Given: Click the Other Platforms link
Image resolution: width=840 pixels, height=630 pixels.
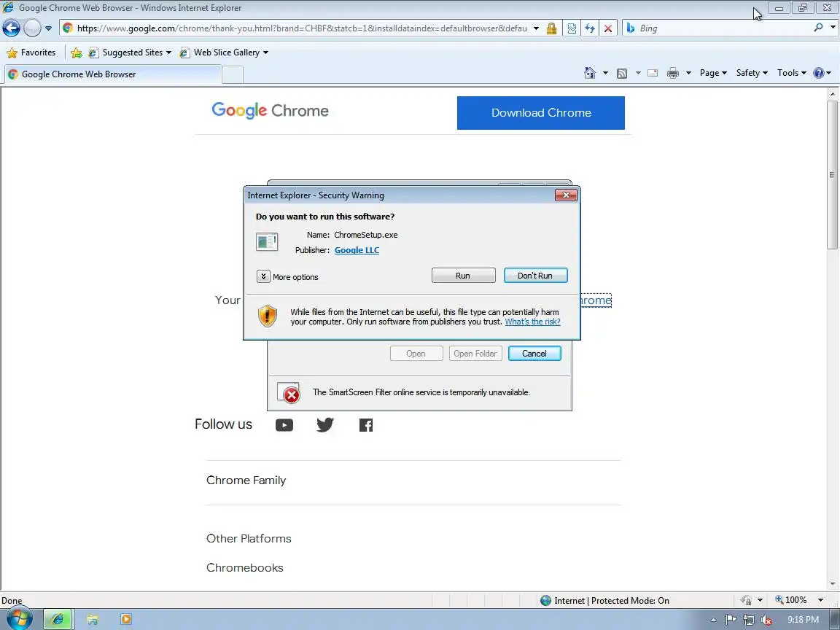Looking at the screenshot, I should pos(249,538).
